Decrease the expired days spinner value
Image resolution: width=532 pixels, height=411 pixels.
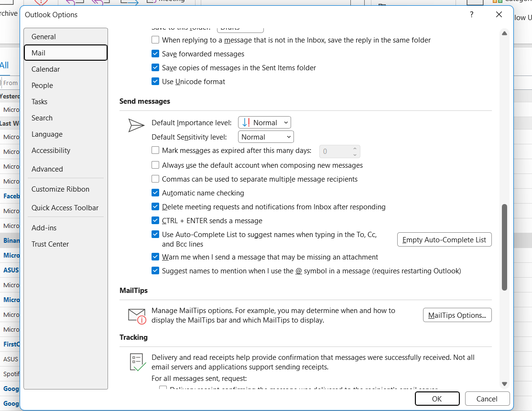[355, 155]
